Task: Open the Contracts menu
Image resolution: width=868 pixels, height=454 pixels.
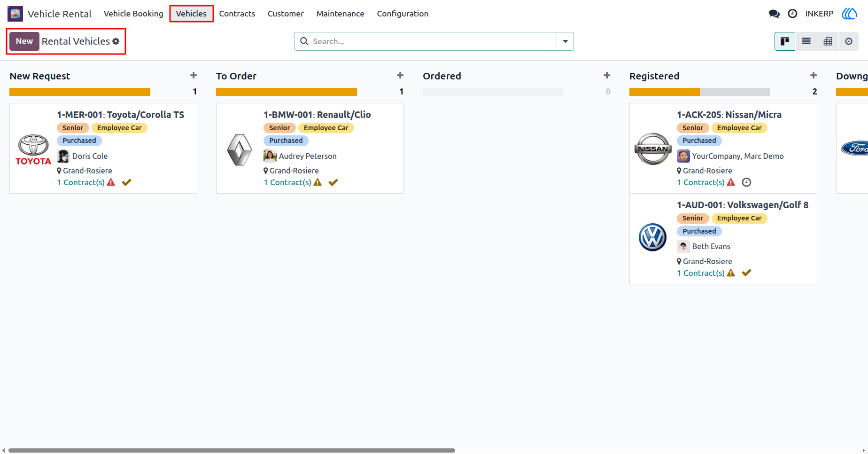Action: 237,14
